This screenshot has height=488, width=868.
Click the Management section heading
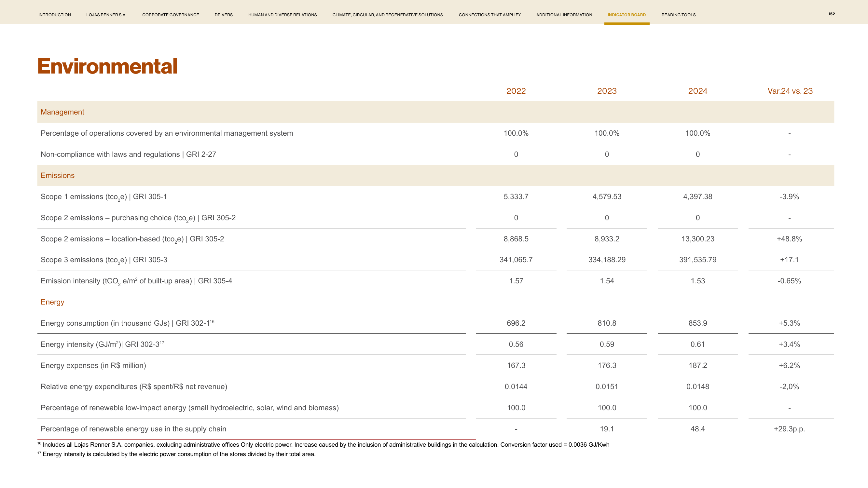[62, 112]
